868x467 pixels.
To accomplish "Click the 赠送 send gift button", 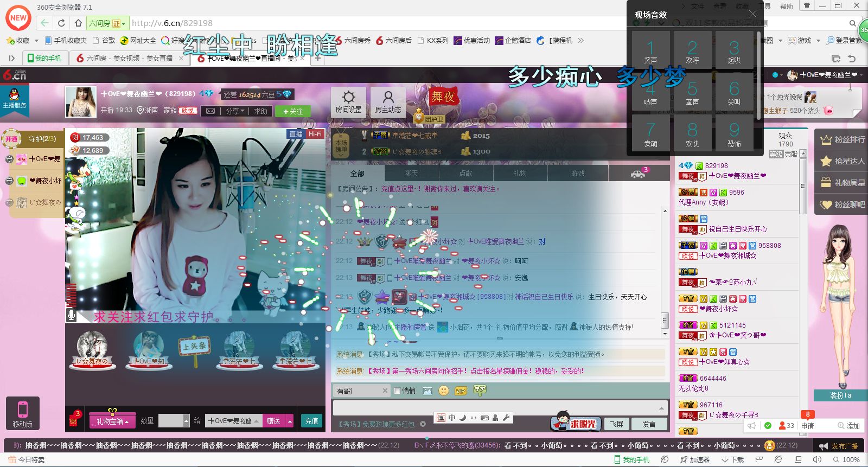I will point(274,421).
